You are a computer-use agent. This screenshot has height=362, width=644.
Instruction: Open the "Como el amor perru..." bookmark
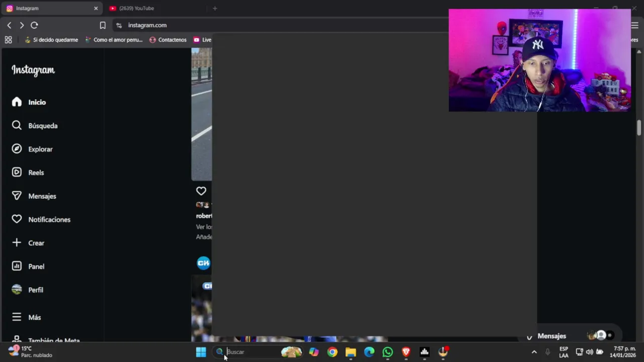tap(114, 40)
